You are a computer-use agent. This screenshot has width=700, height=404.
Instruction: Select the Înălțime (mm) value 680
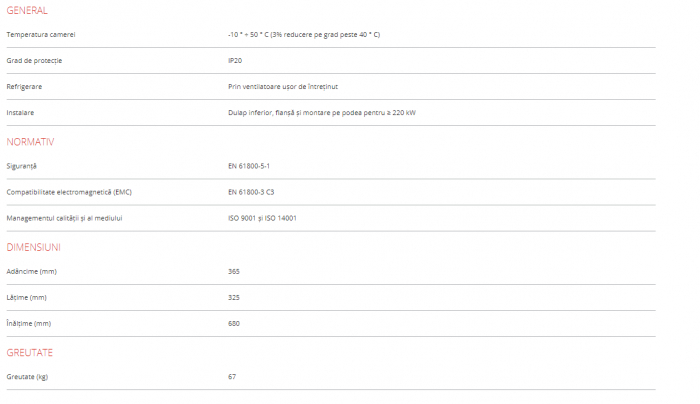234,323
